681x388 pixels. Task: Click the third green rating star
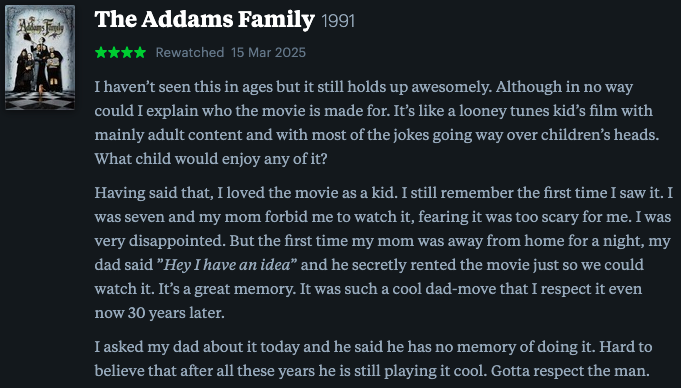tap(127, 53)
